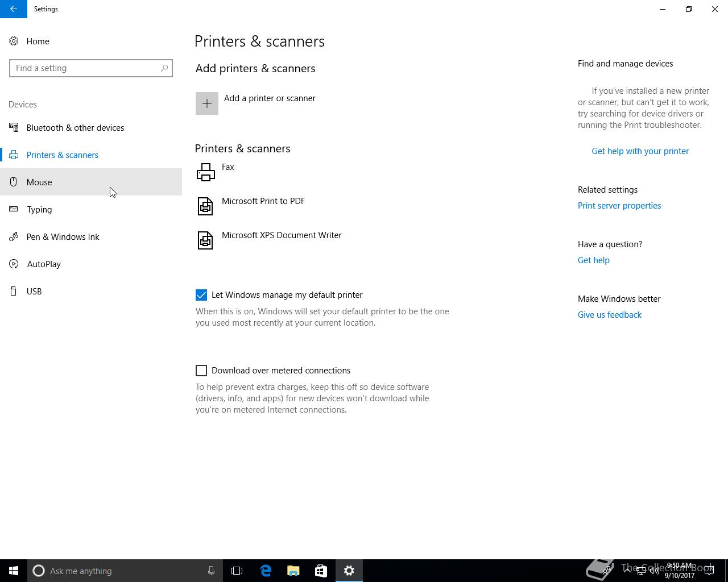Image resolution: width=728 pixels, height=582 pixels.
Task: Click the back arrow in Settings title bar
Action: tap(14, 9)
